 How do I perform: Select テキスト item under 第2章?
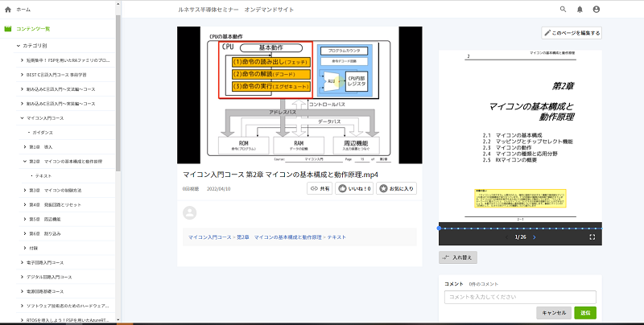pos(43,175)
